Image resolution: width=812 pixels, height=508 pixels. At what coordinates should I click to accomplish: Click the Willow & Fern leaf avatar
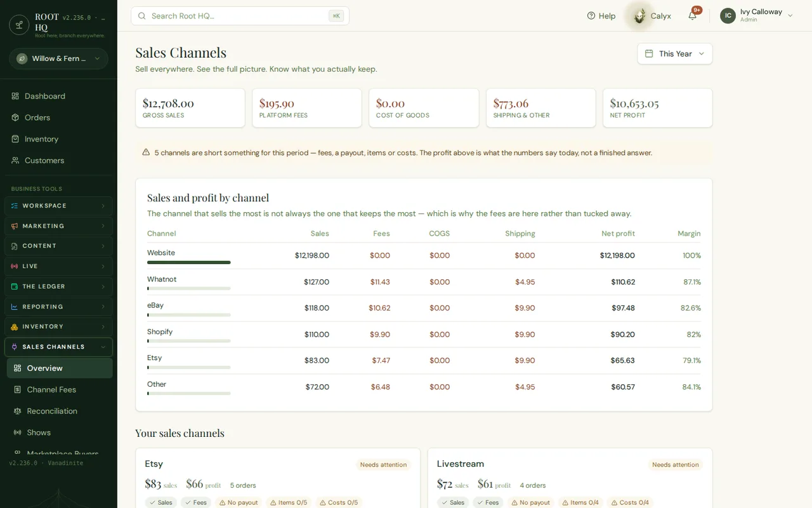[x=22, y=58]
